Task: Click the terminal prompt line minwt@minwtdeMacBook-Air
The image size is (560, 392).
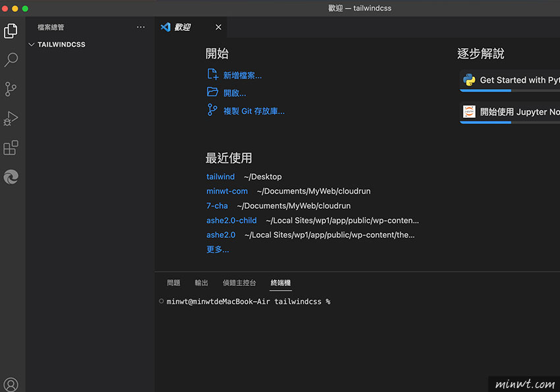Action: (248, 302)
